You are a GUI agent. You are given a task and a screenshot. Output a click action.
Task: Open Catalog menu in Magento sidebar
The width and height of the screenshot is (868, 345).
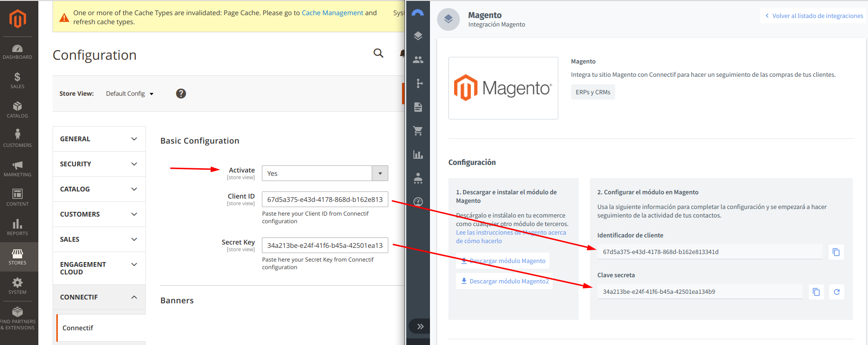pyautogui.click(x=18, y=110)
